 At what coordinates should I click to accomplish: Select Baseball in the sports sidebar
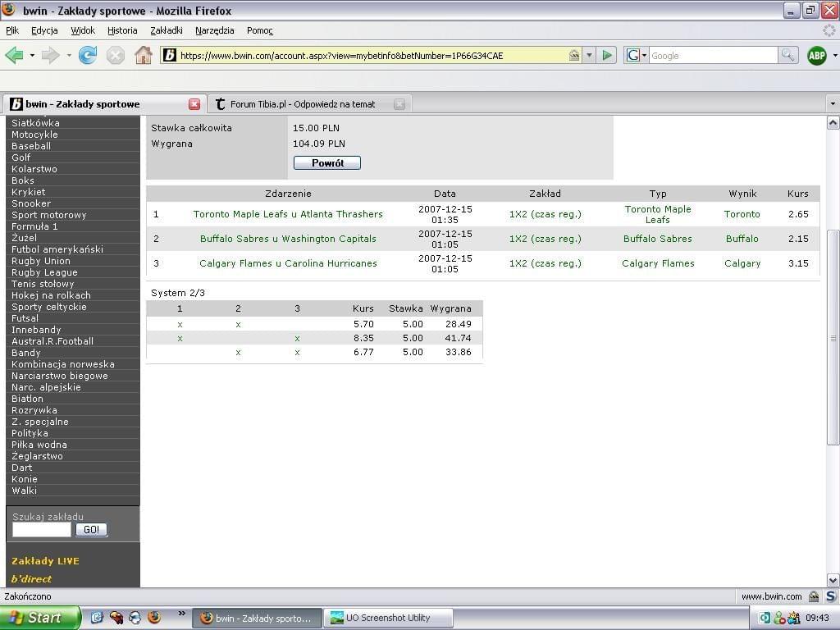(31, 146)
